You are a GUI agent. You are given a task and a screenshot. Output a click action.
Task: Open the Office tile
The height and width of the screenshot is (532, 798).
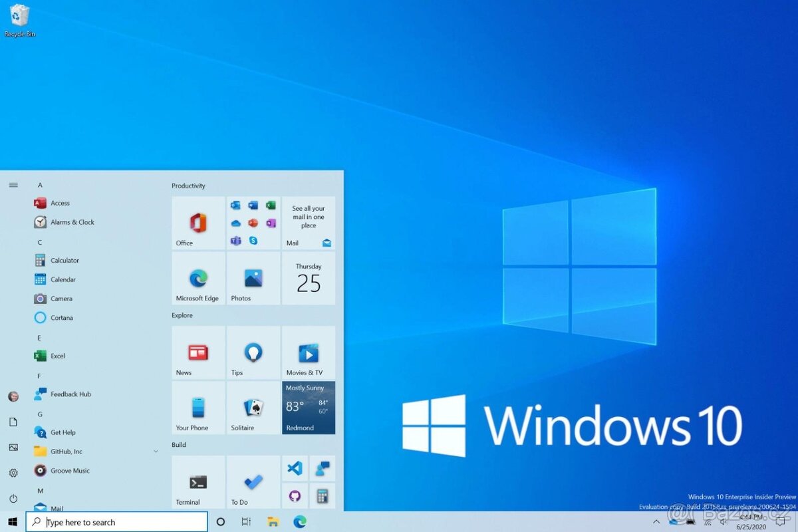click(196, 223)
